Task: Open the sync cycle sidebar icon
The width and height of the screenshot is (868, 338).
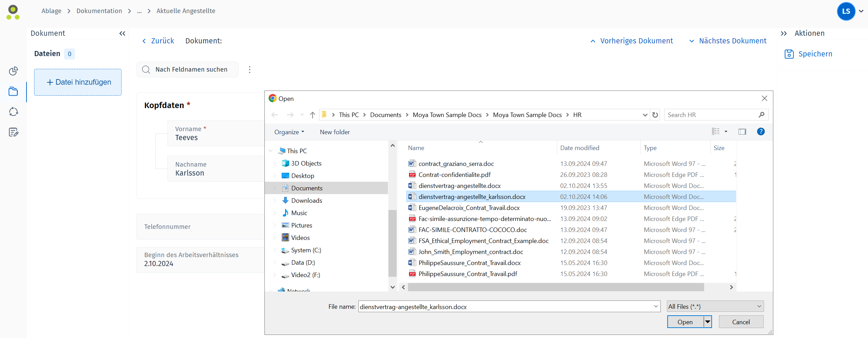Action: point(13,112)
